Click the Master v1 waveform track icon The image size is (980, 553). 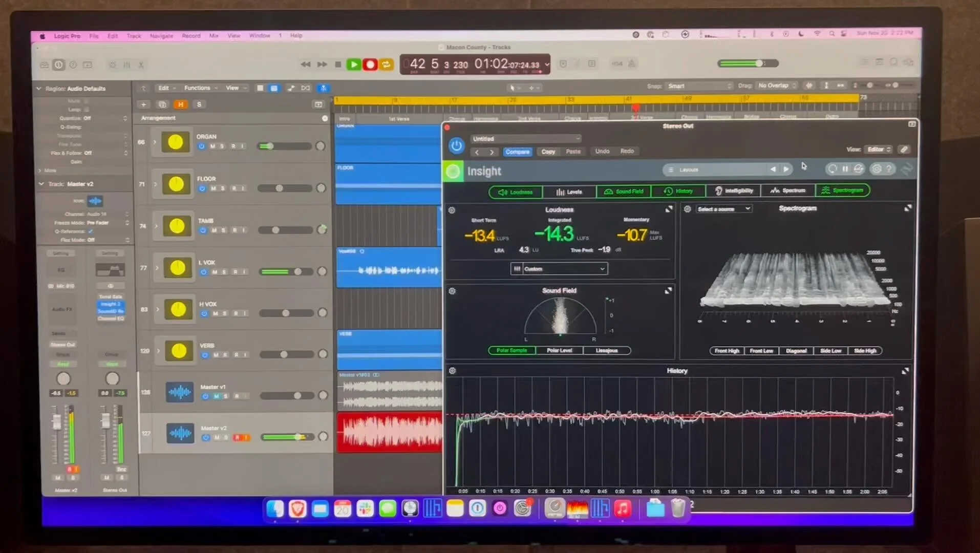click(x=180, y=392)
